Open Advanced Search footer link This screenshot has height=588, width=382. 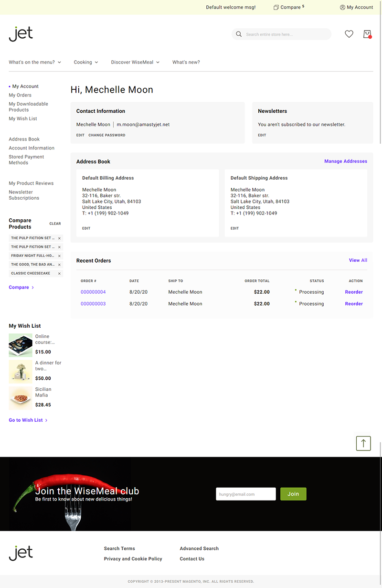point(199,548)
